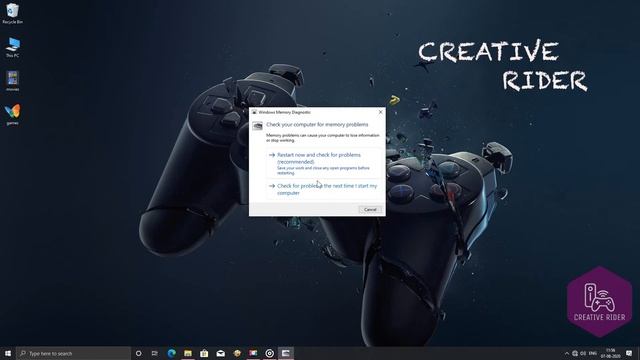Open Microsoft Store from the taskbar
The image size is (640, 360).
tap(204, 353)
